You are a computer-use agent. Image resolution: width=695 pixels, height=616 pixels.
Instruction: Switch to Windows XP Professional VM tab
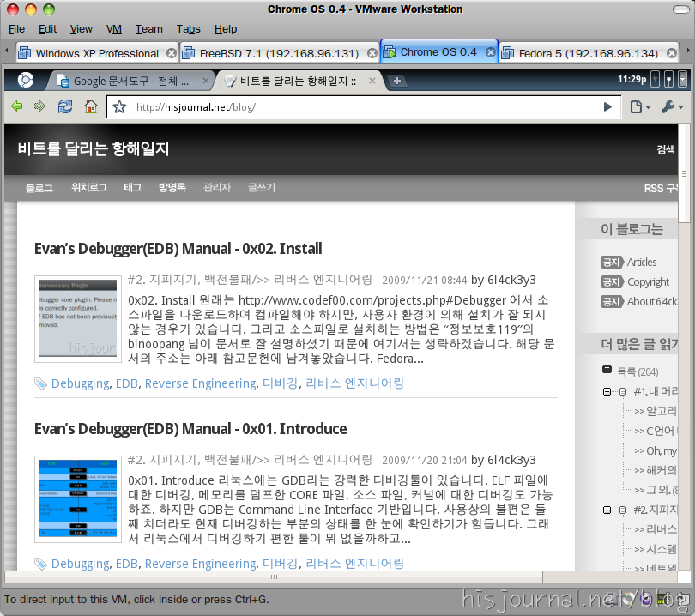pyautogui.click(x=97, y=53)
